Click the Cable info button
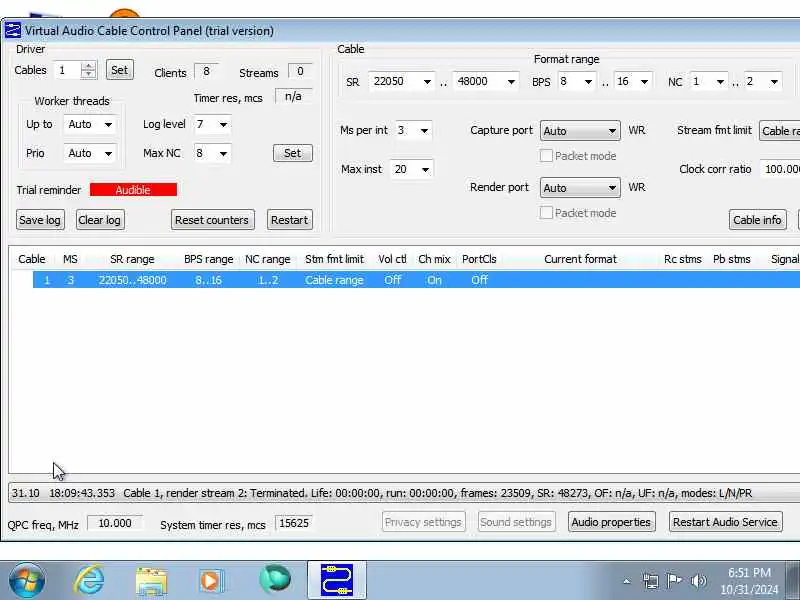This screenshot has width=800, height=600. [758, 220]
